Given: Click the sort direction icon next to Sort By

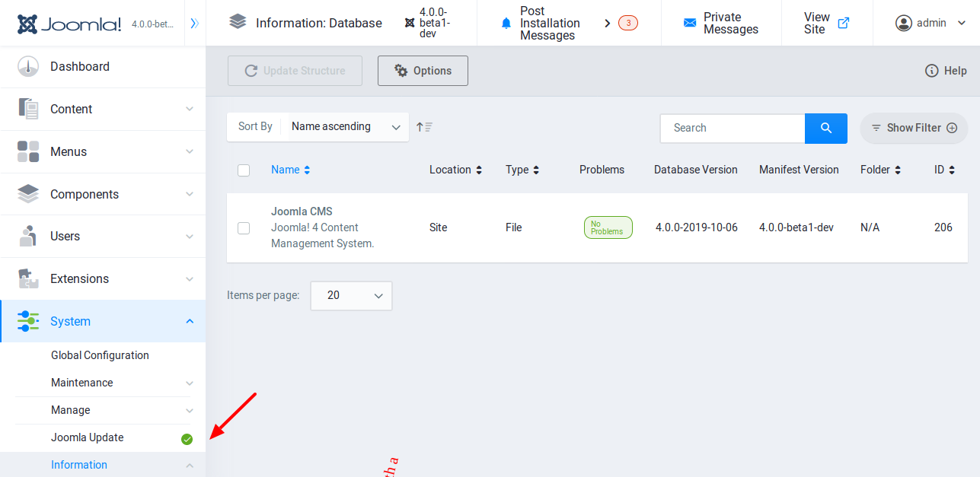Looking at the screenshot, I should pyautogui.click(x=424, y=126).
